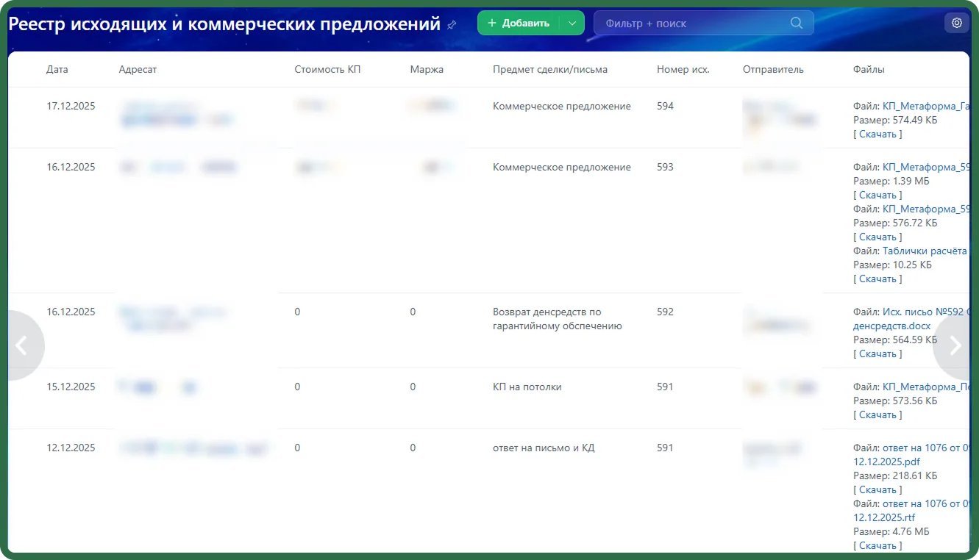Image resolution: width=979 pixels, height=560 pixels.
Task: Download the 573.56 КБ file via Скачать
Action: point(878,415)
